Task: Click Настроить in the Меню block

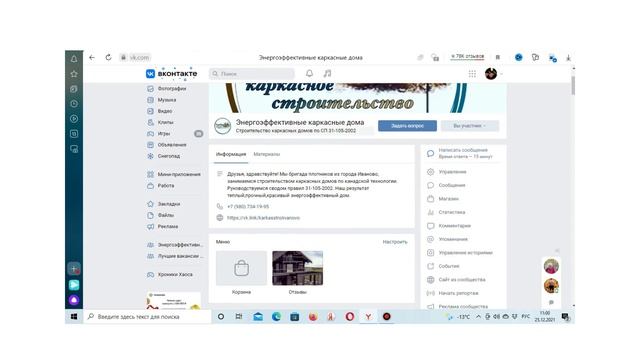Action: pos(395,242)
